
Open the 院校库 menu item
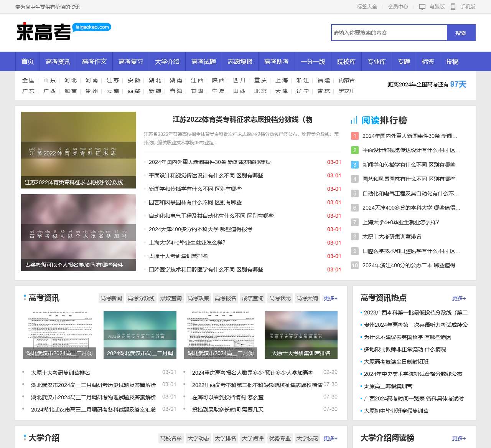pyautogui.click(x=346, y=61)
